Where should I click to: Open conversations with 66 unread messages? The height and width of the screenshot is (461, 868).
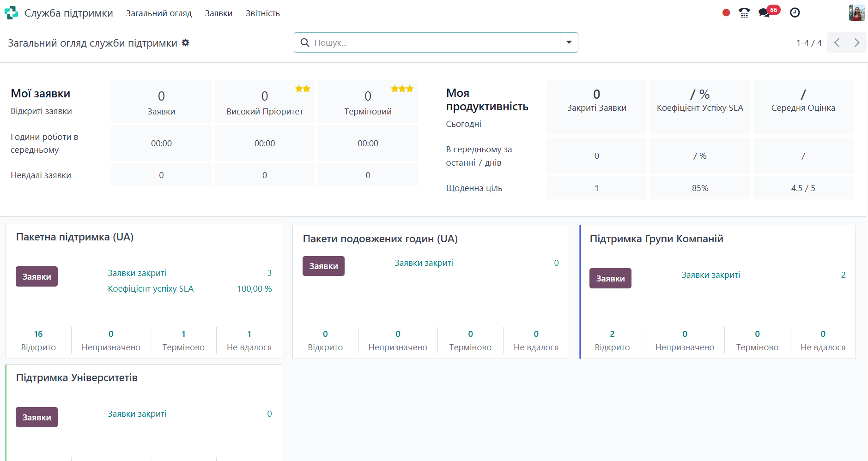[769, 12]
